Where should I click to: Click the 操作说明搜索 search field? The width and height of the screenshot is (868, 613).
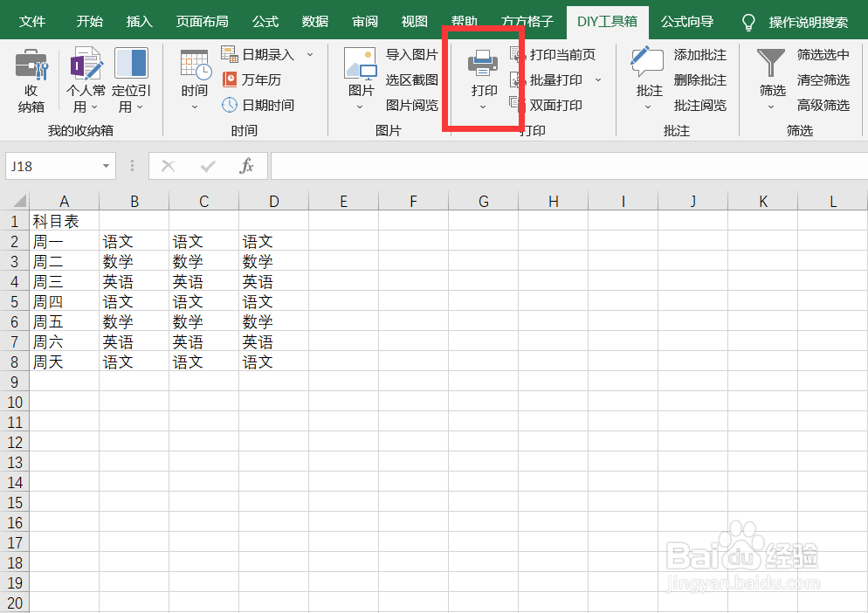pyautogui.click(x=809, y=22)
